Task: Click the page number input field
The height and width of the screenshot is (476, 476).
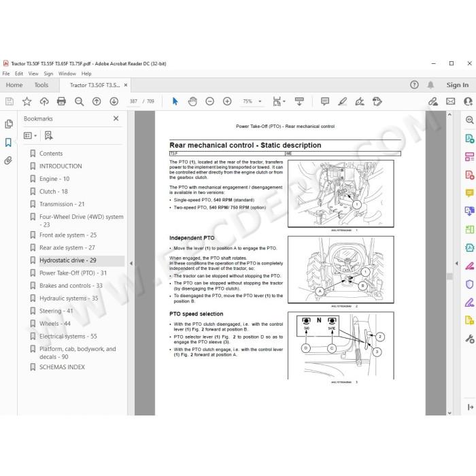Action: [133, 101]
